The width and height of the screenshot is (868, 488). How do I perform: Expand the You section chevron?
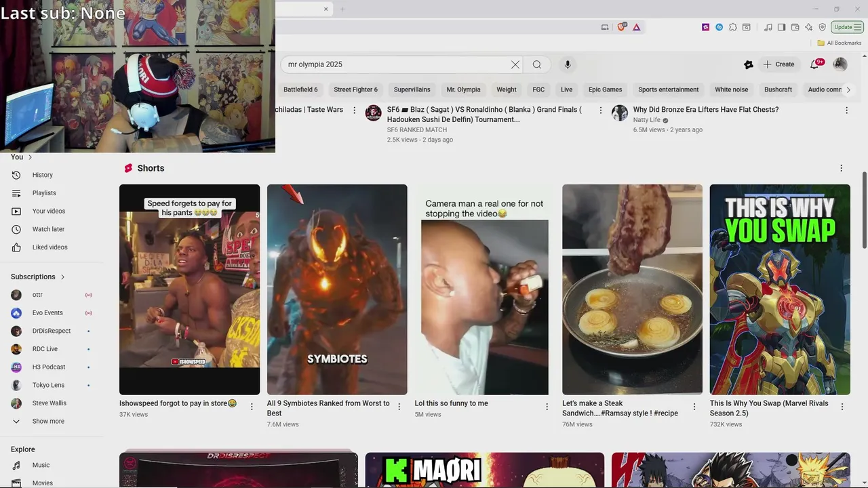click(30, 157)
